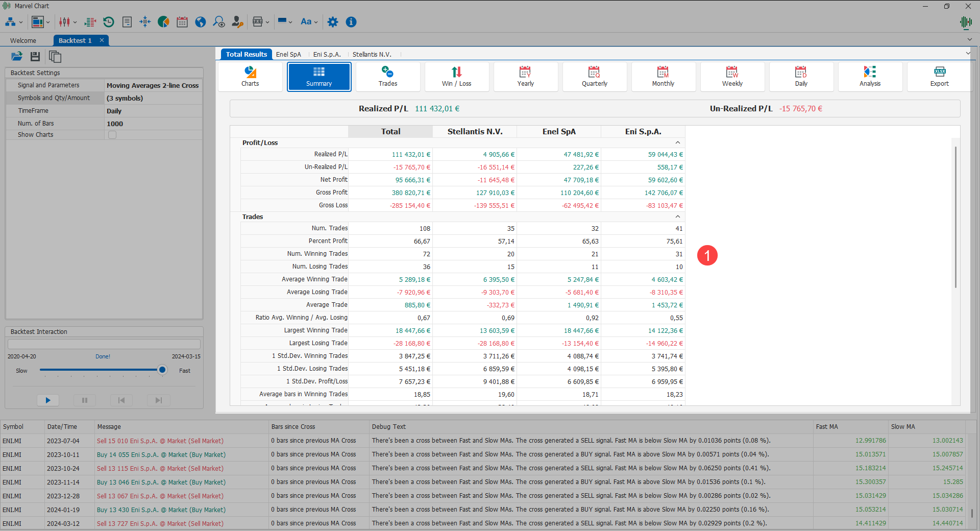Screen dimensions: 980x531
Task: Open the TXT export toolbar icon
Action: click(x=258, y=22)
